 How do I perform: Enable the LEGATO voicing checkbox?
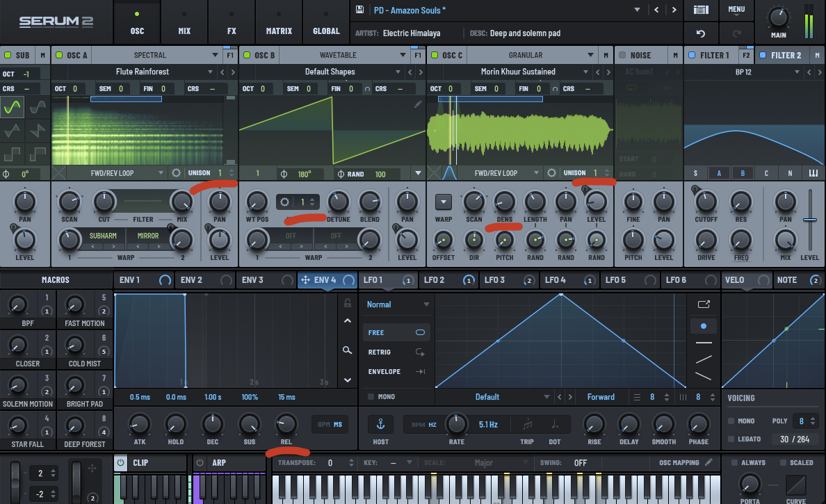731,439
